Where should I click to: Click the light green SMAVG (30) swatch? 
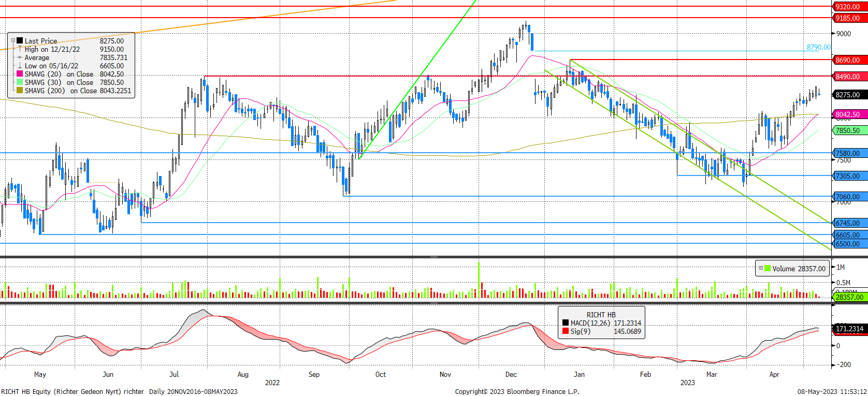pos(20,82)
